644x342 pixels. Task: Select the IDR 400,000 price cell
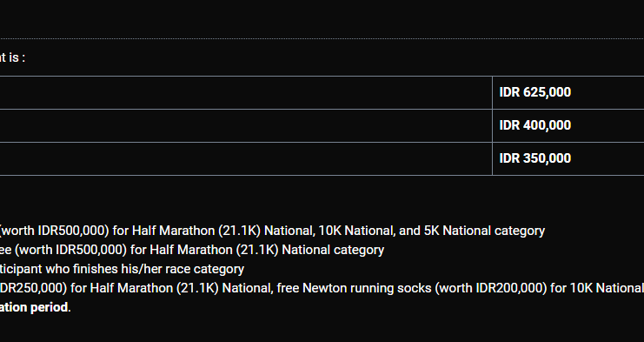click(x=568, y=126)
